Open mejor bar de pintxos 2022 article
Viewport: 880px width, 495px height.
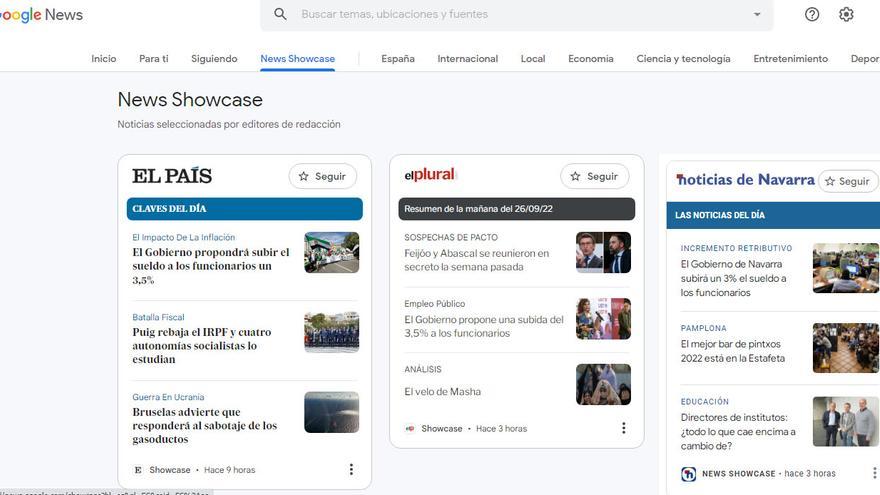pos(732,351)
